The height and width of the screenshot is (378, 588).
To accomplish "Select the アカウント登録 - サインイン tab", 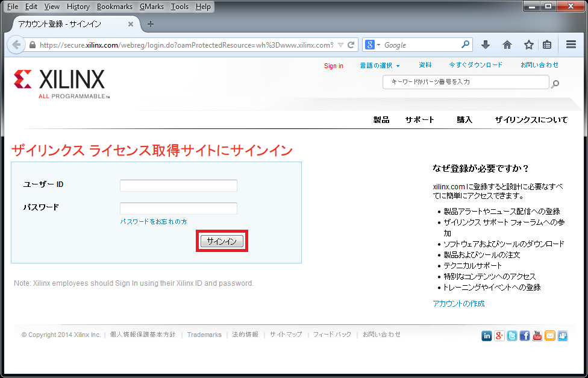I will pyautogui.click(x=75, y=24).
